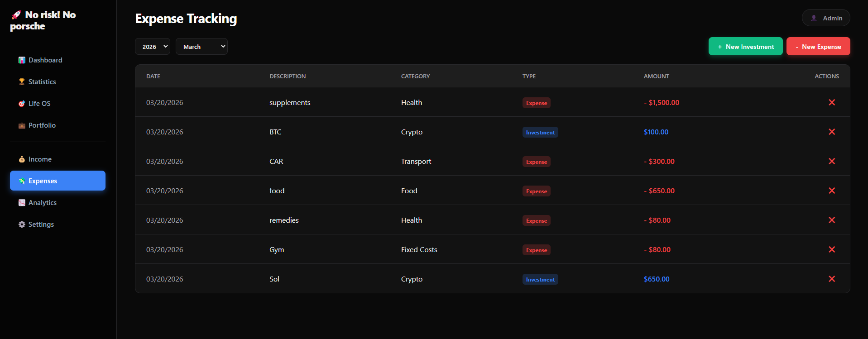
Task: Delete the remedies expense entry
Action: pyautogui.click(x=831, y=220)
